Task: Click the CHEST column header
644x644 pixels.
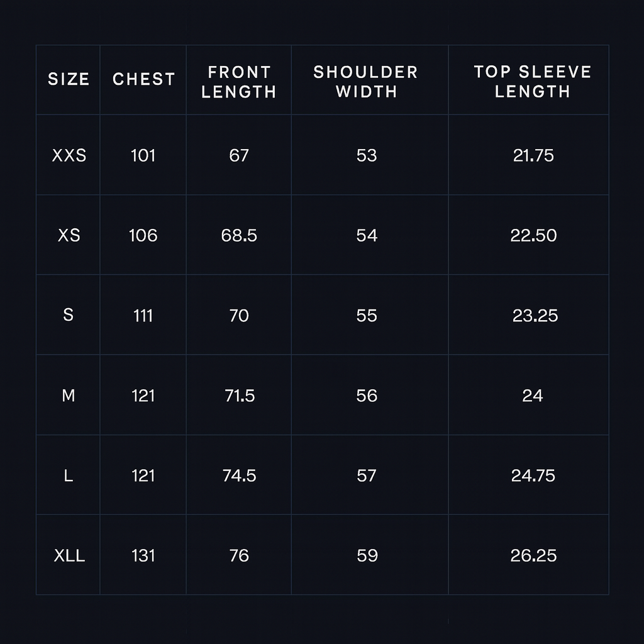Action: [143, 80]
